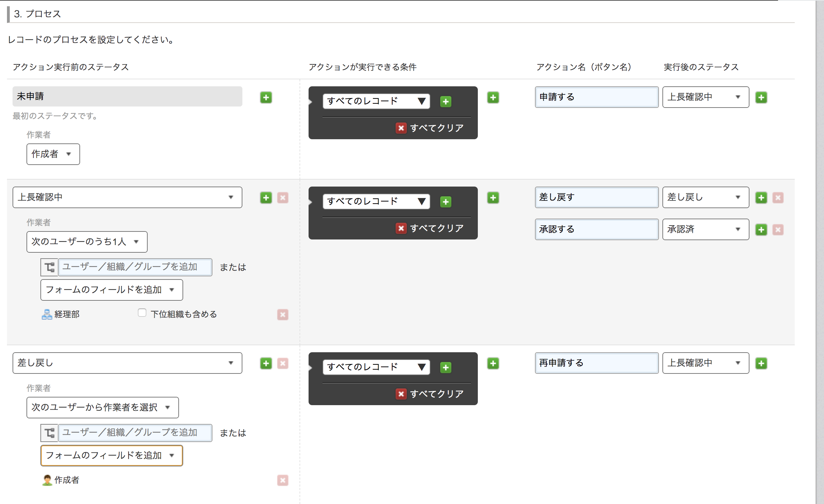The width and height of the screenshot is (824, 504).
Task: Add status row after 差し戻し status
Action: 266,363
